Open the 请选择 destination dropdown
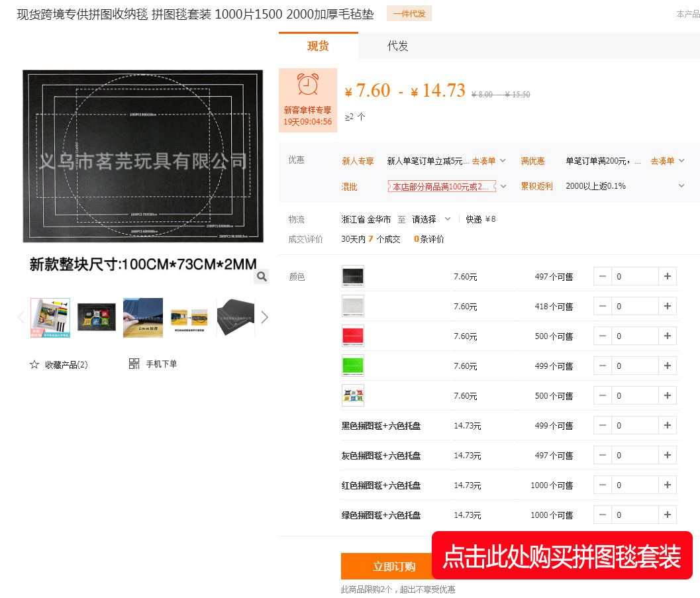The width and height of the screenshot is (700, 598). pos(431,219)
